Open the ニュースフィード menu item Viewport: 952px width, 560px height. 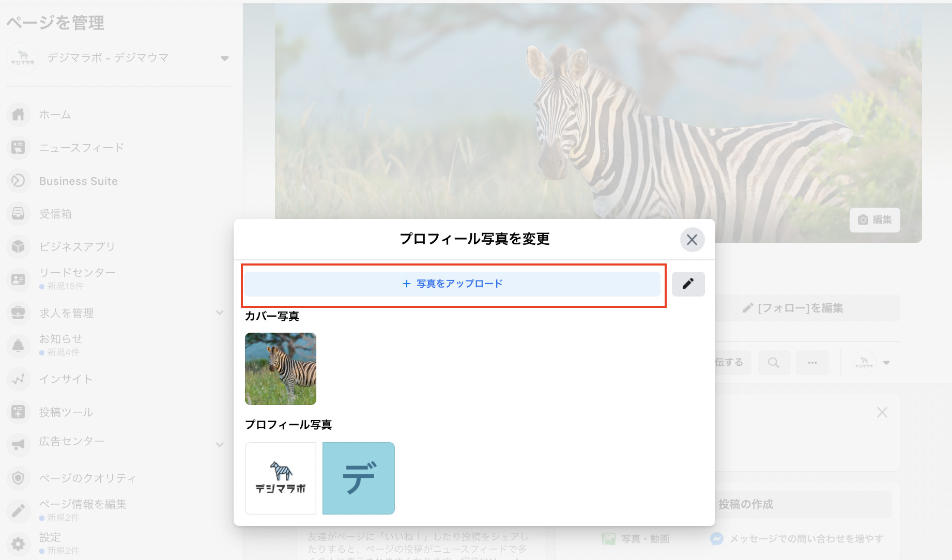(81, 148)
